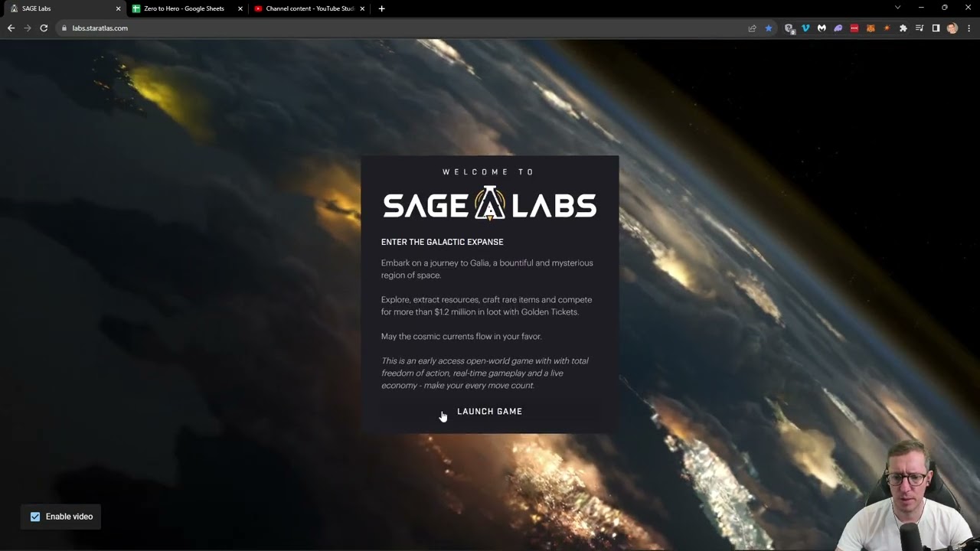Open the Phantom wallet ghost extension
This screenshot has height=551, width=980.
pyautogui.click(x=838, y=28)
